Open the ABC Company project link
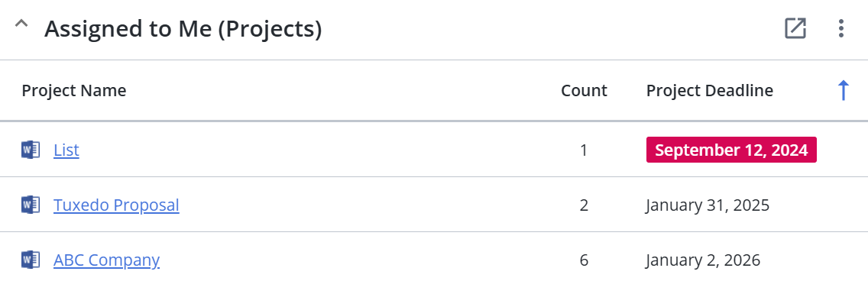868x281 pixels. coord(107,260)
